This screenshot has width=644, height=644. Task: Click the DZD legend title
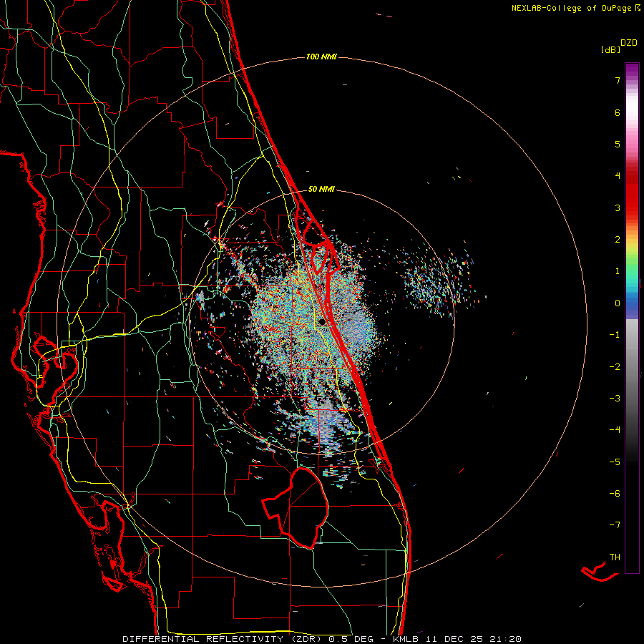(629, 43)
